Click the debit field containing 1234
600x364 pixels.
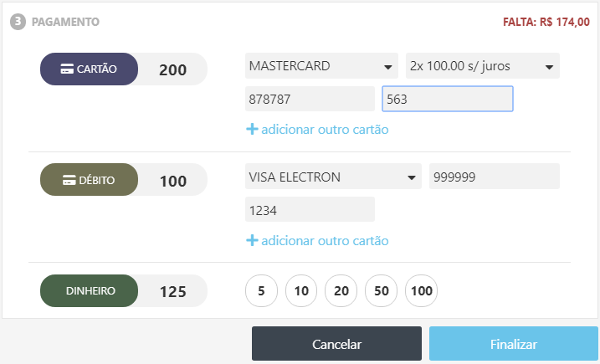[310, 209]
